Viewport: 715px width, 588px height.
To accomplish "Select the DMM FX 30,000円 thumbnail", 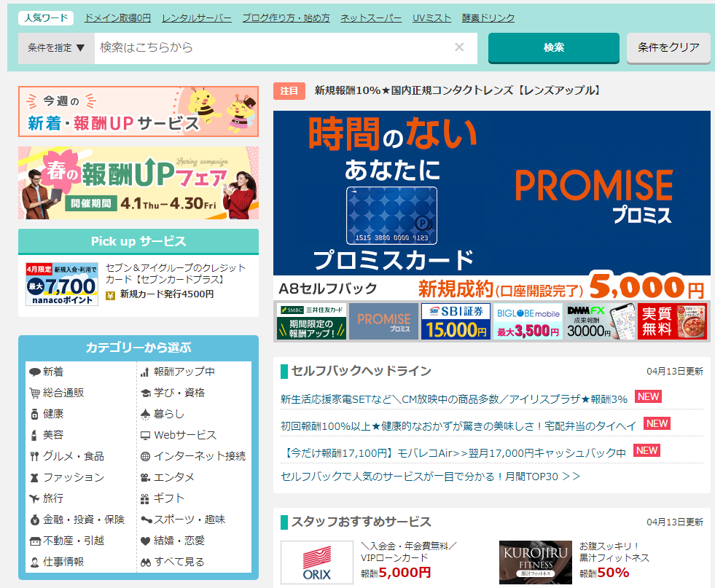I will 600,321.
